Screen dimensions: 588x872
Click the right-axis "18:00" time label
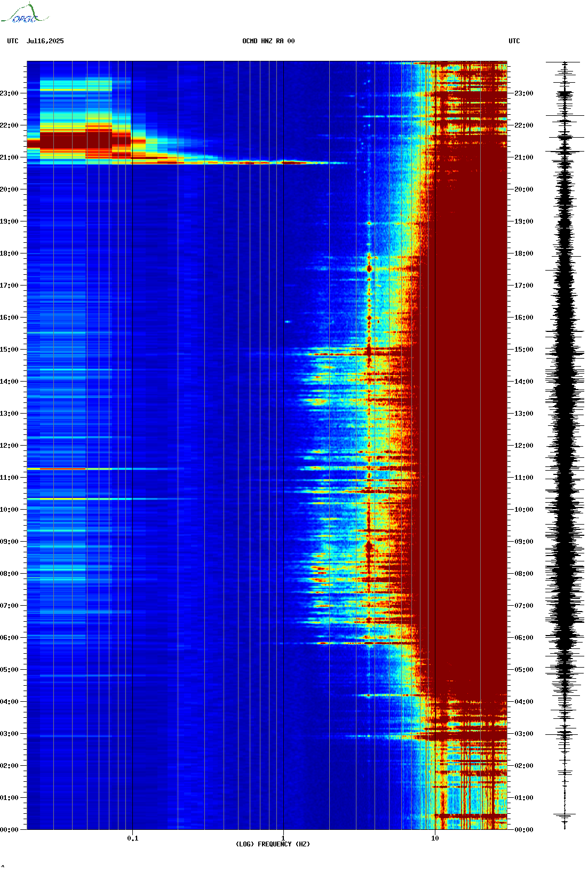(523, 253)
